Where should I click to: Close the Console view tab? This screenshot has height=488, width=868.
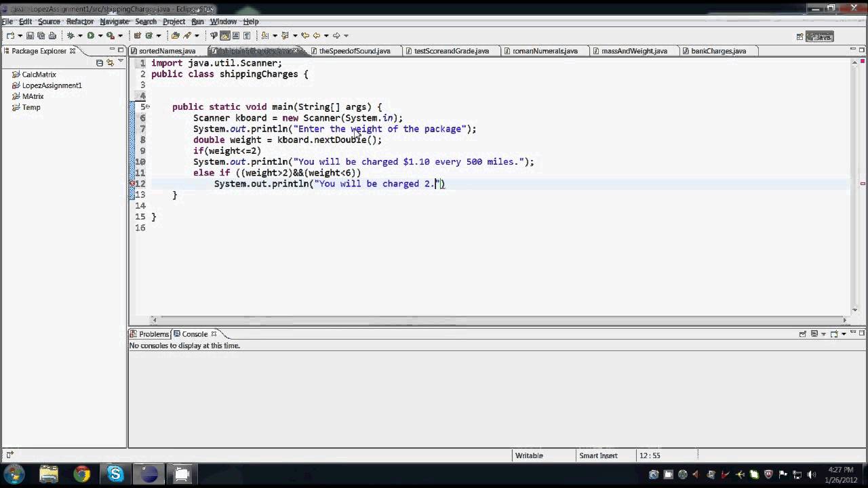coord(214,334)
